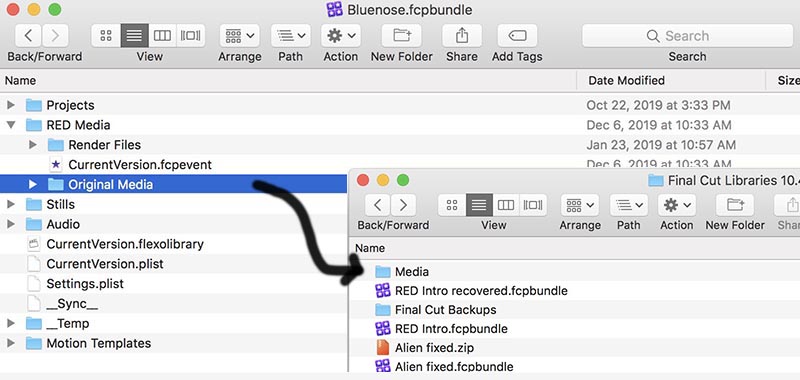This screenshot has height=380, width=800.
Task: Click New Folder in Final Cut Libraries window
Action: (735, 205)
